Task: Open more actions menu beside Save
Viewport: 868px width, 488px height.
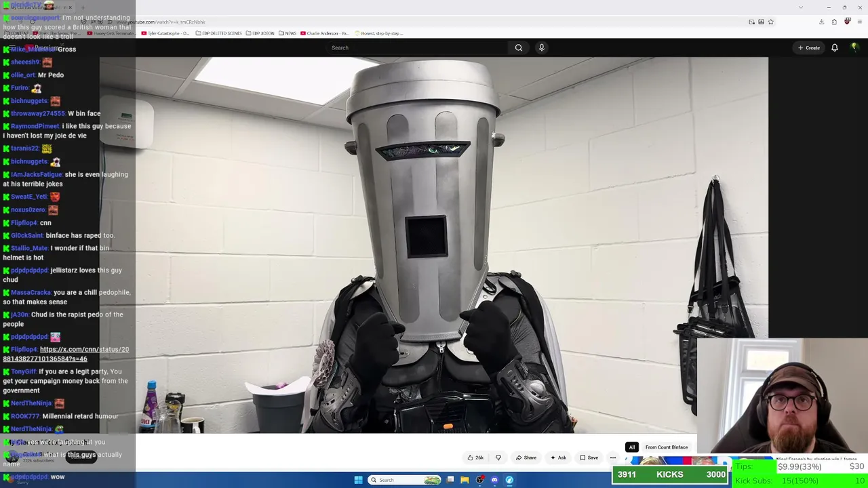Action: coord(613,457)
